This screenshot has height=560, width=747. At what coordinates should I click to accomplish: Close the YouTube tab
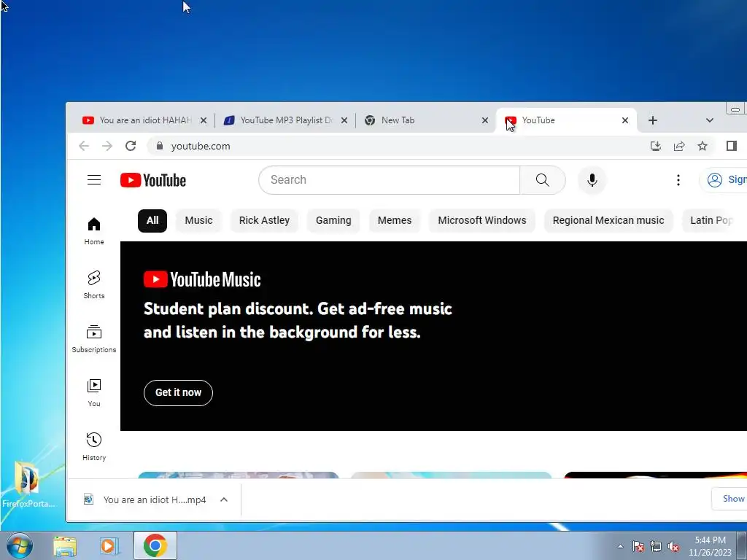(625, 120)
